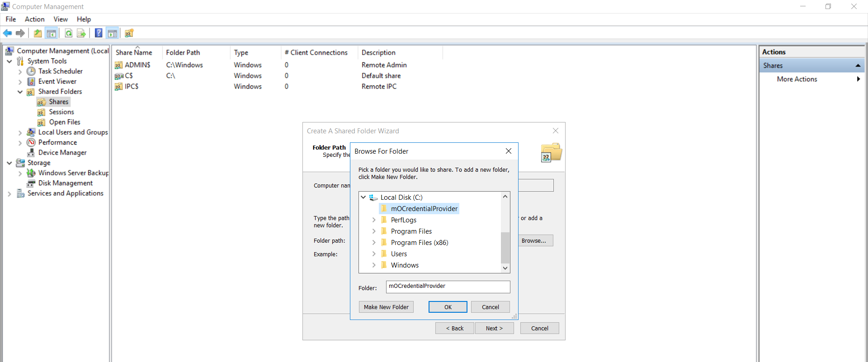
Task: Click Cancel in the Shared Folder Wizard
Action: point(540,328)
